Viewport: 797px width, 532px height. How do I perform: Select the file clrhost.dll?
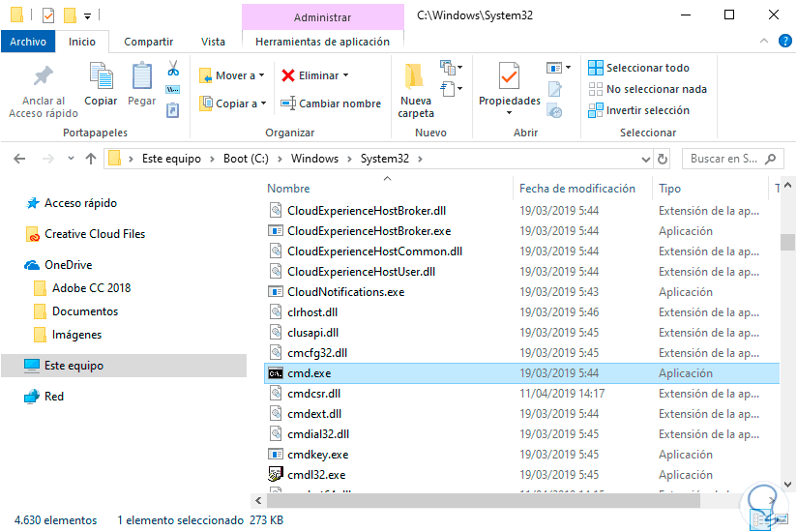(312, 312)
